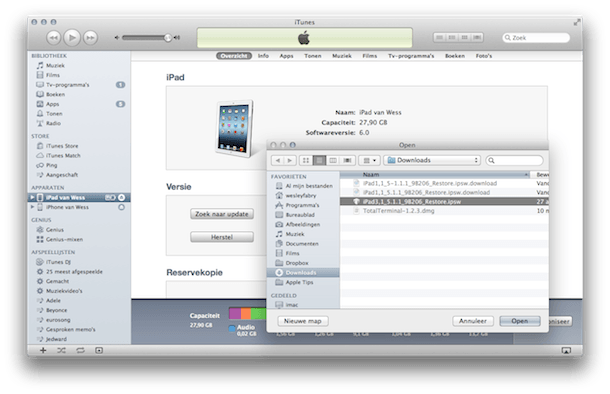610x394 pixels.
Task: Select Radio in the library sidebar
Action: coord(53,123)
